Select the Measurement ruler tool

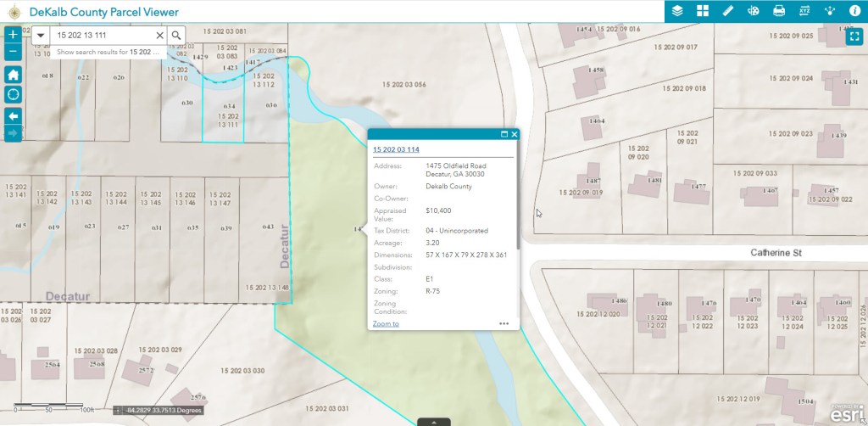(728, 11)
